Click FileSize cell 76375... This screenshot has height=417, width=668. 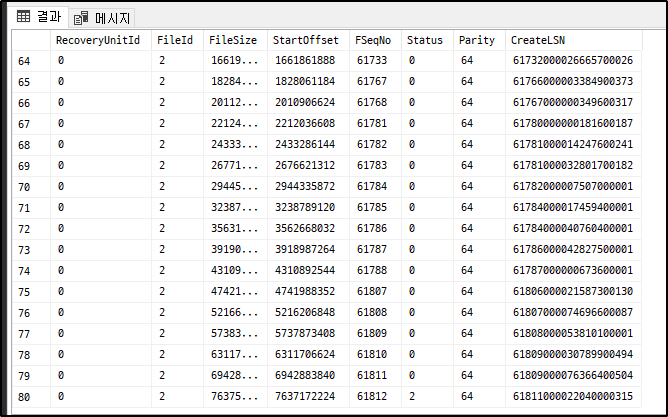click(234, 397)
